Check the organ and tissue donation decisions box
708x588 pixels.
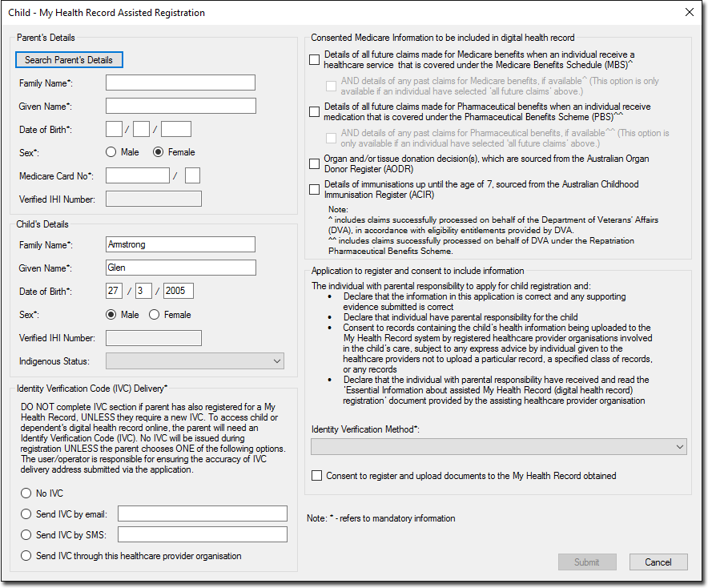click(x=315, y=164)
